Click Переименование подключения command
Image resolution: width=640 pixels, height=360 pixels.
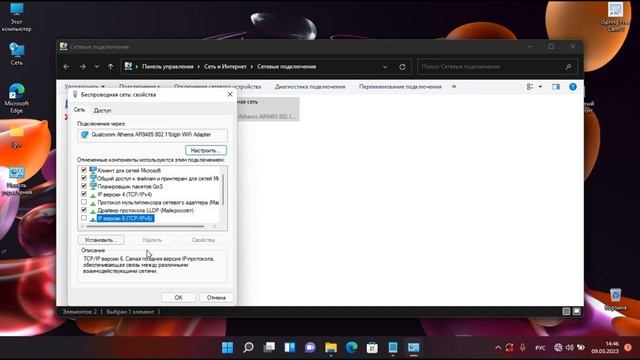pos(400,87)
